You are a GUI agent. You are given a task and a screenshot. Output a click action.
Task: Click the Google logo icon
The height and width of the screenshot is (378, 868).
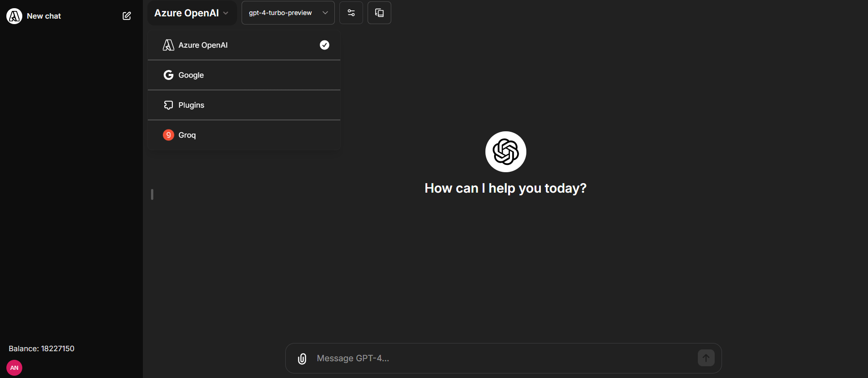coord(168,75)
